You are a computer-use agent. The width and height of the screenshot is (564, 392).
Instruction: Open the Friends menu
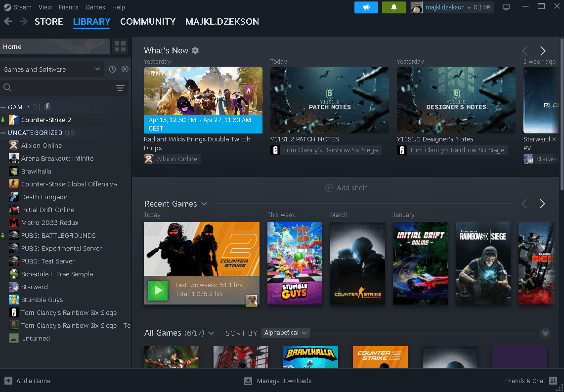pyautogui.click(x=68, y=7)
